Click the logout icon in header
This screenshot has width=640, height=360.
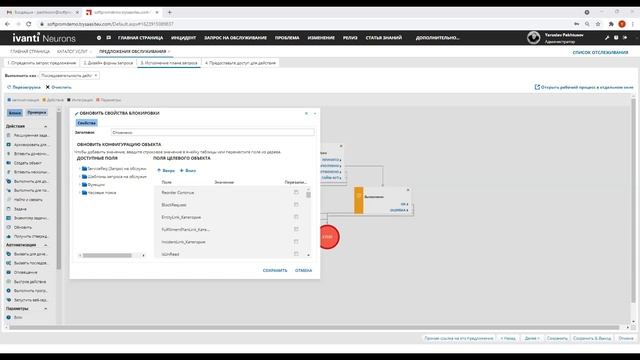click(x=625, y=38)
